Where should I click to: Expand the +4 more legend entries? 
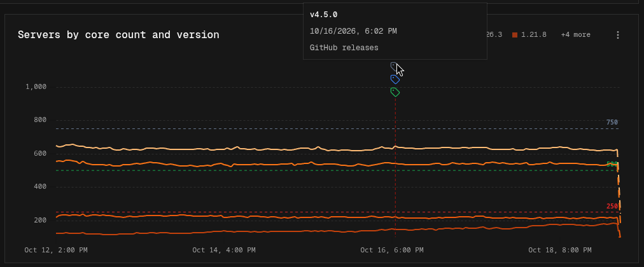pos(575,35)
